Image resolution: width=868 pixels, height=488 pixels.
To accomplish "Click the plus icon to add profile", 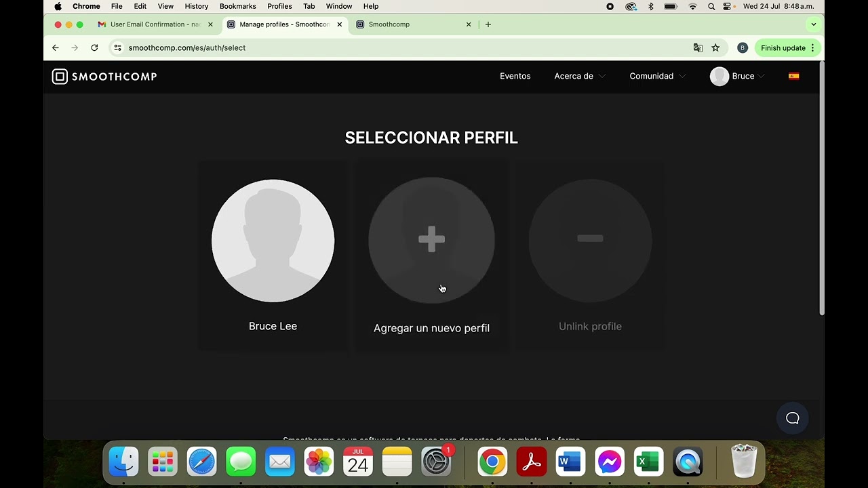I will (431, 239).
